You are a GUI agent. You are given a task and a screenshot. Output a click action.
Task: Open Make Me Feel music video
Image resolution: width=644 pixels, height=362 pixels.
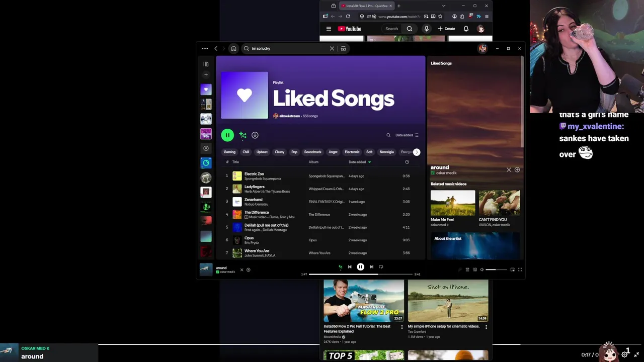click(x=453, y=208)
